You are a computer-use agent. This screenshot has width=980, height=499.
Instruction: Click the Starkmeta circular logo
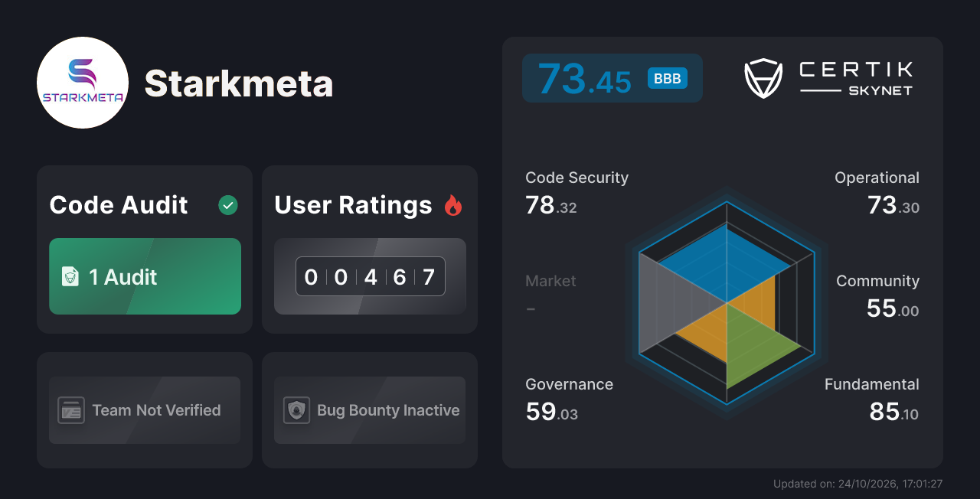click(x=83, y=83)
